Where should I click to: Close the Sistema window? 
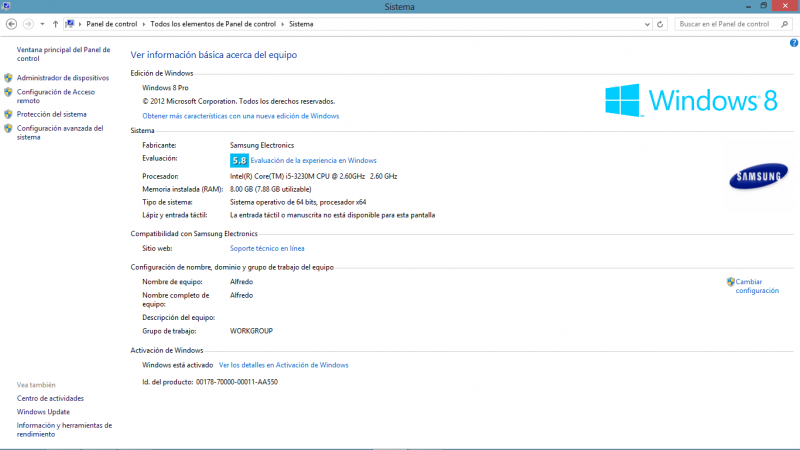pos(786,6)
